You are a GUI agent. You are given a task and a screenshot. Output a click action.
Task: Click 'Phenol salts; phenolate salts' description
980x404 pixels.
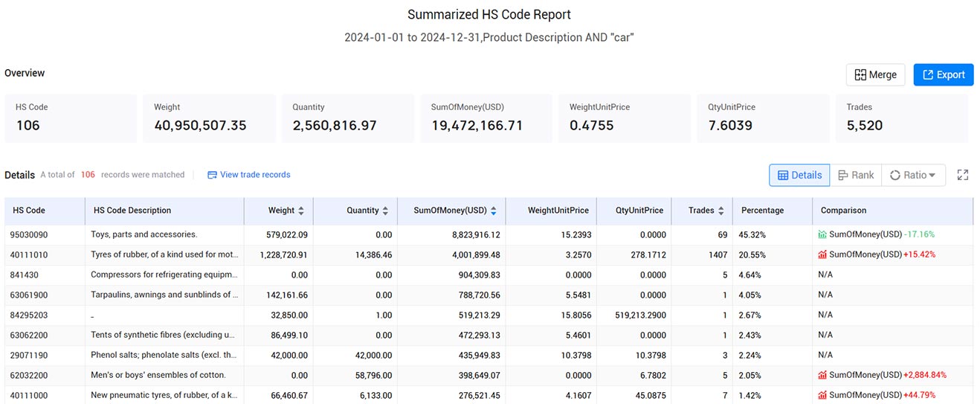pos(164,355)
